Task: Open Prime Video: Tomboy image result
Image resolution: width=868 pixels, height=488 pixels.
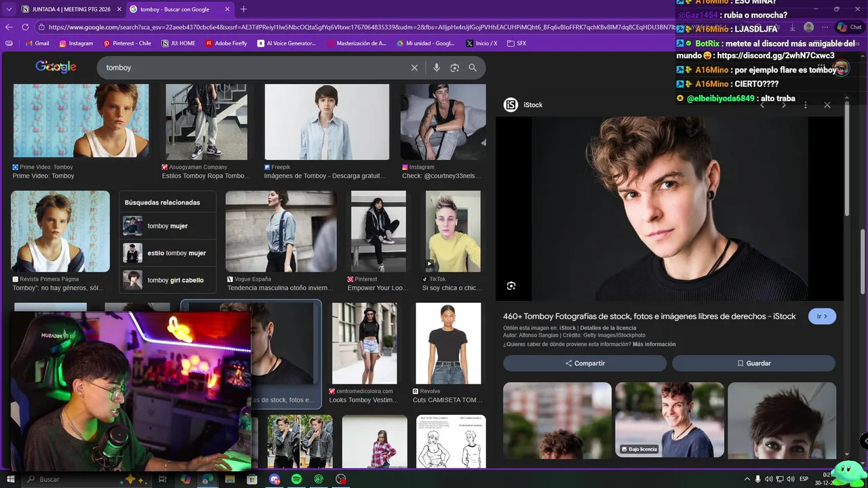Action: [81, 122]
